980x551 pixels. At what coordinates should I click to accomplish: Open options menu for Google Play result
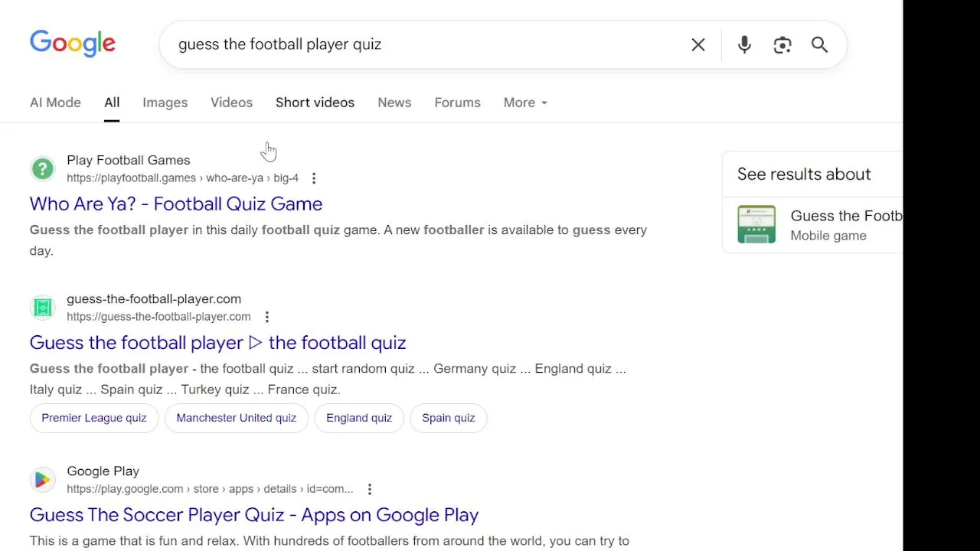coord(370,489)
